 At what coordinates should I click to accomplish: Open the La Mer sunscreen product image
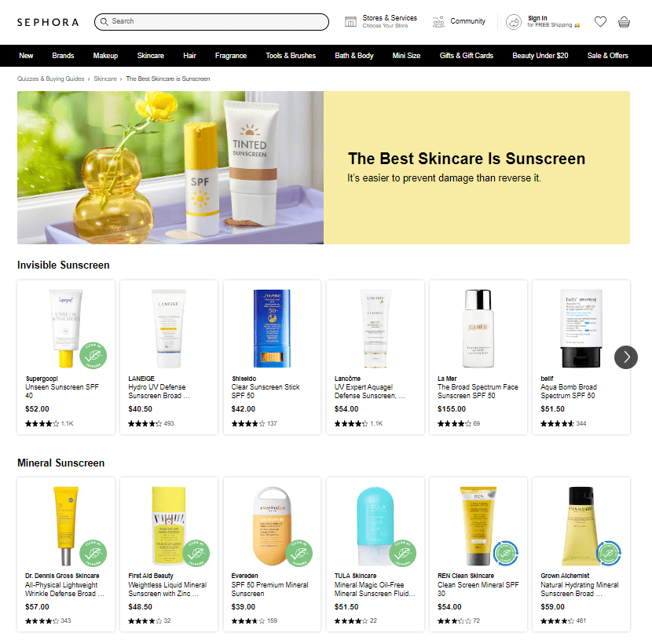point(478,328)
